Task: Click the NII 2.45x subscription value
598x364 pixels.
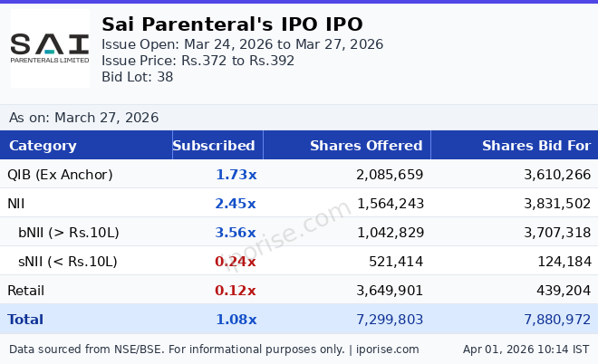Action: (x=236, y=204)
